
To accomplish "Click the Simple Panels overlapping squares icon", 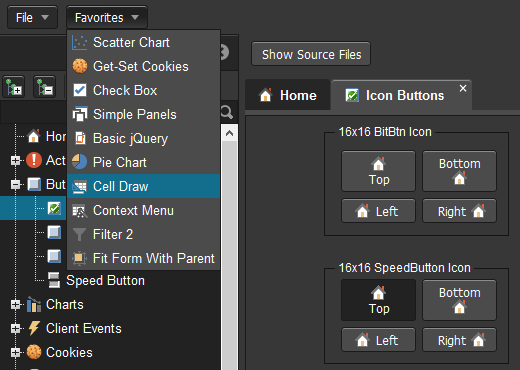I will tap(80, 114).
